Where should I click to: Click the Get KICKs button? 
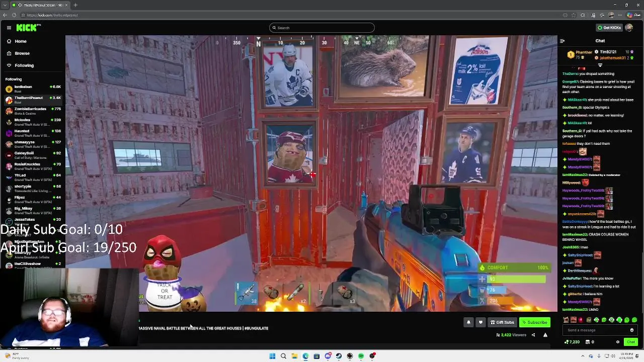(x=609, y=28)
